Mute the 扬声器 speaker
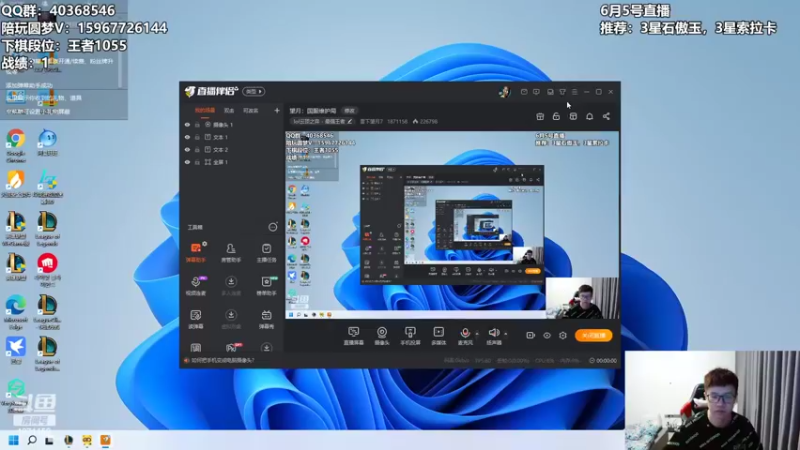The height and width of the screenshot is (450, 800). tap(494, 336)
